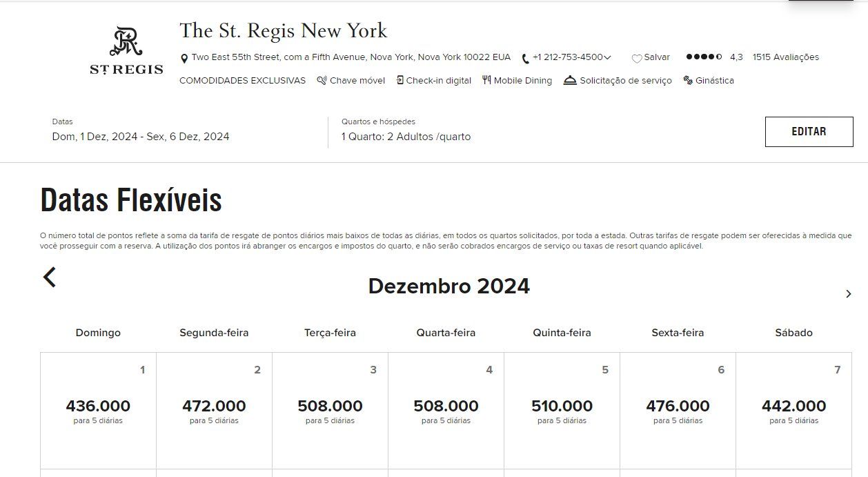Select December 1 with 436.000 points
The image size is (868, 477).
coord(98,411)
